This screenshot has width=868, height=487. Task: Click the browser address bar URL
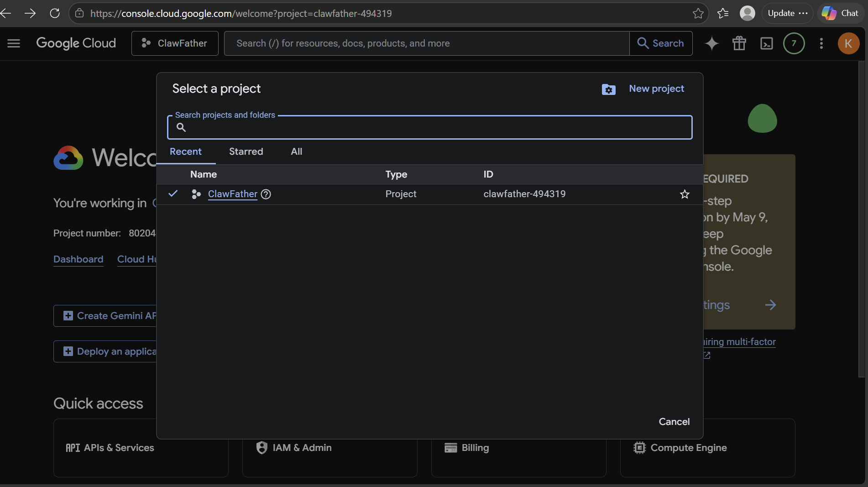(241, 14)
